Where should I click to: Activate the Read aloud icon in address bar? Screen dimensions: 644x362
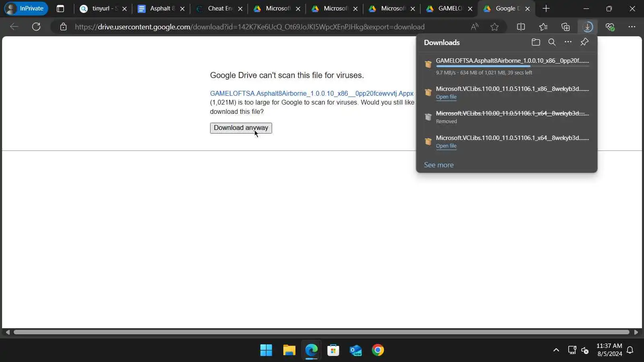click(x=475, y=27)
